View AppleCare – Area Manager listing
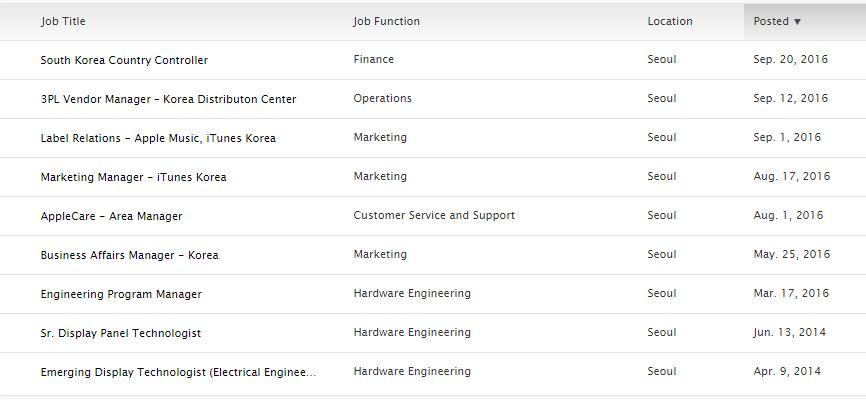The width and height of the screenshot is (866, 400). point(111,216)
